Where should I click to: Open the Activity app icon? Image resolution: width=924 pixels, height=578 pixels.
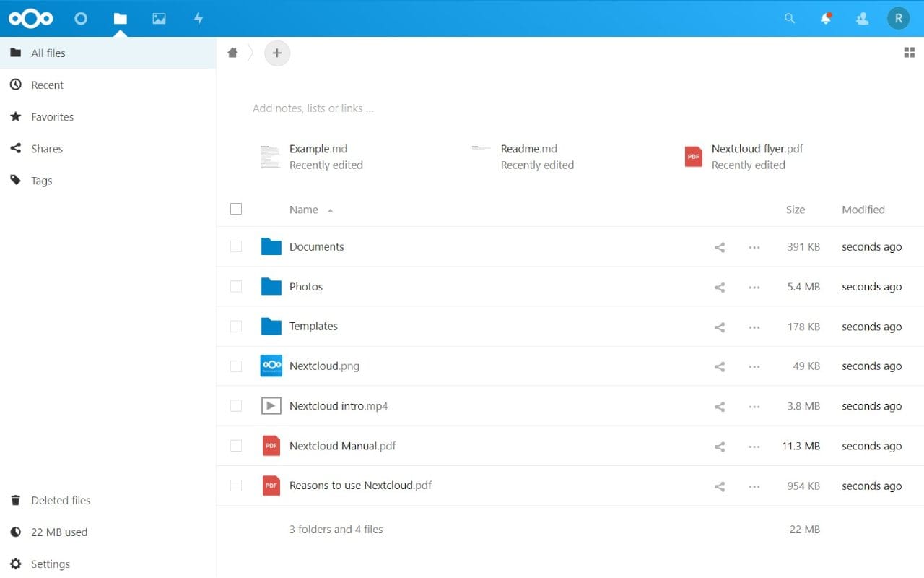point(198,19)
